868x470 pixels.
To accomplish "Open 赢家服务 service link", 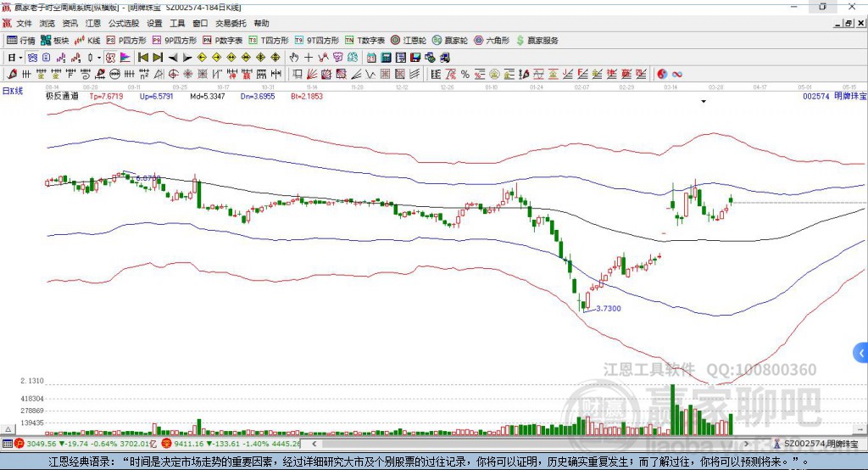I will (x=537, y=41).
